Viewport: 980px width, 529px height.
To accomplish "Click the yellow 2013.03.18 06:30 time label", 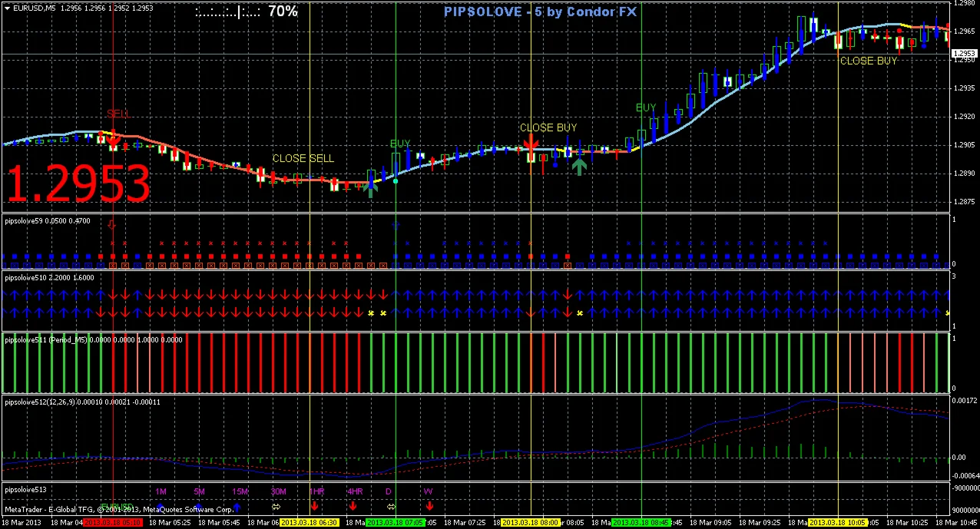I will coord(310,523).
